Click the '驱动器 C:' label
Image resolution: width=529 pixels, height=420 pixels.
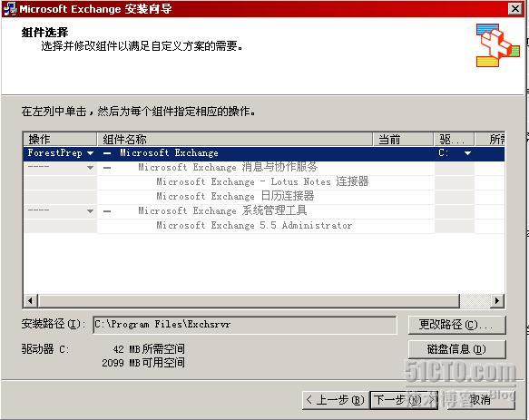click(x=45, y=349)
